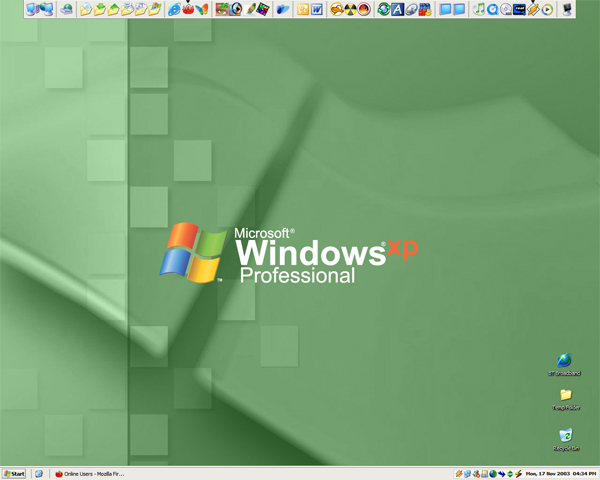Click the yellow-red lightning bolt tray icon

pyautogui.click(x=518, y=474)
